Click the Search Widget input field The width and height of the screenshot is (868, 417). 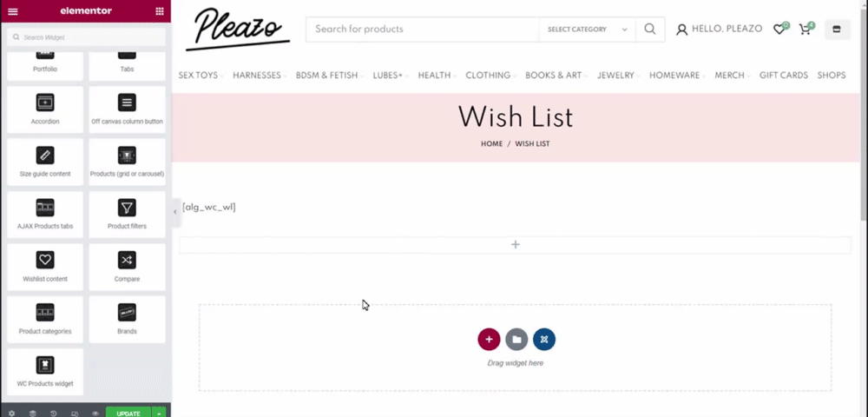click(x=87, y=37)
